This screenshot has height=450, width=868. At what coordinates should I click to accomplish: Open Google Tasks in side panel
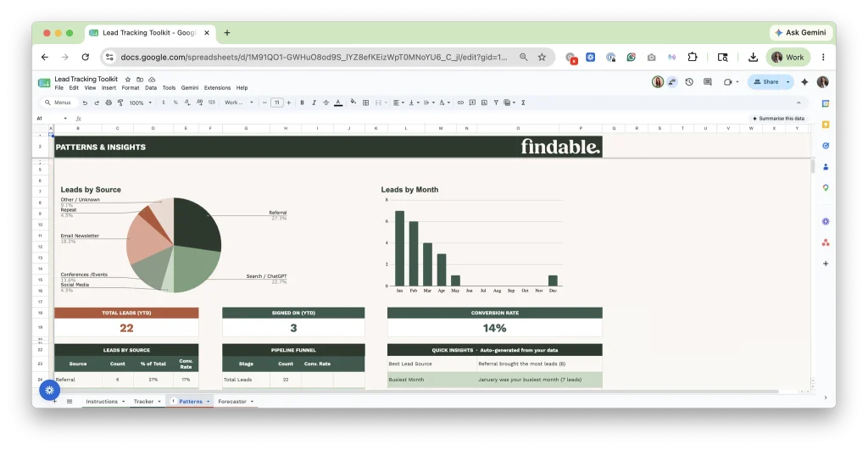pos(826,146)
